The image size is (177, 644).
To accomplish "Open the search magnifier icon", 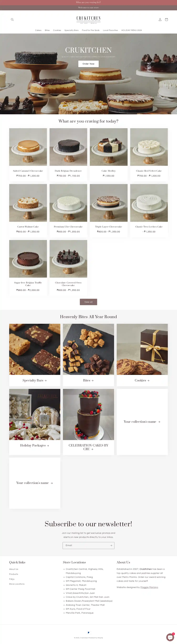I will (12, 20).
